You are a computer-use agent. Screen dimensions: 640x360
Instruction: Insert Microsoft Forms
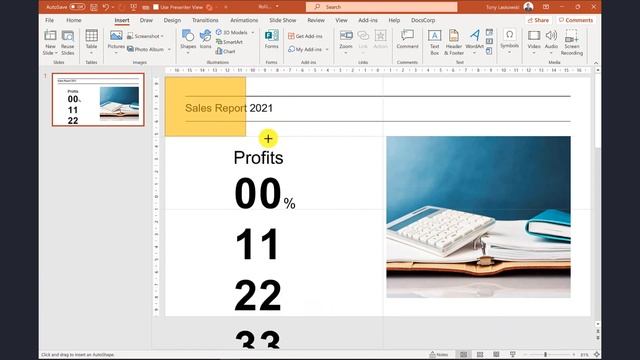pyautogui.click(x=271, y=40)
